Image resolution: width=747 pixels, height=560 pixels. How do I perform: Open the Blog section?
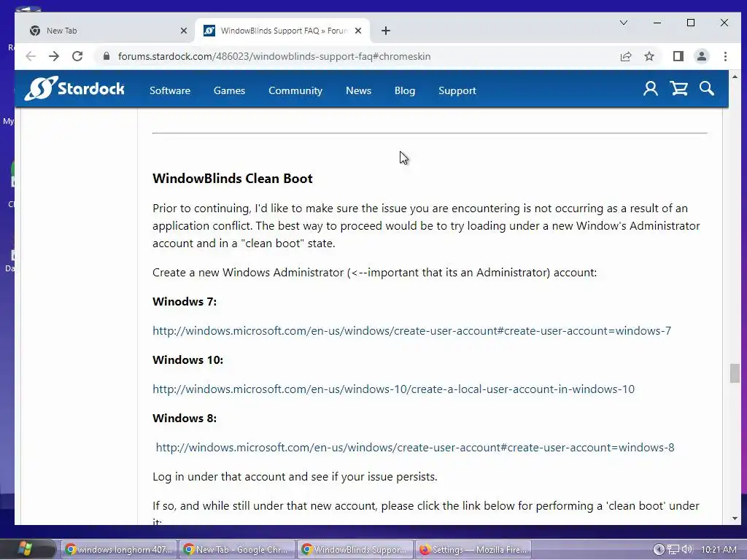(404, 90)
